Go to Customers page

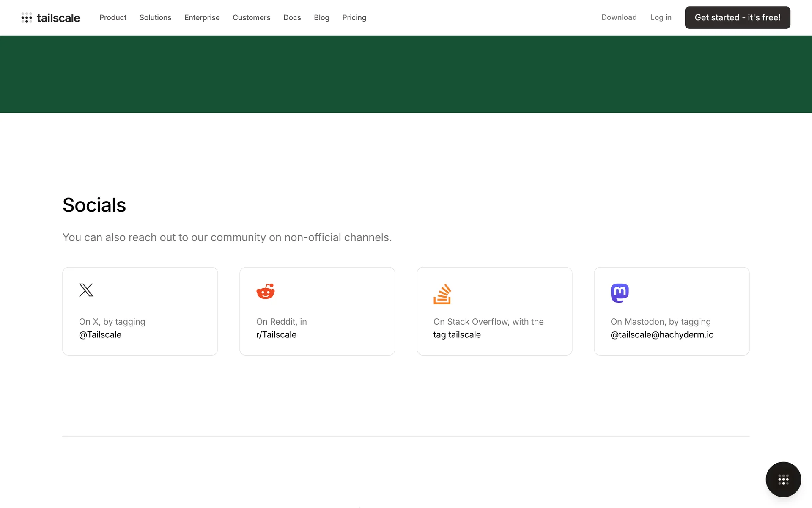coord(251,17)
